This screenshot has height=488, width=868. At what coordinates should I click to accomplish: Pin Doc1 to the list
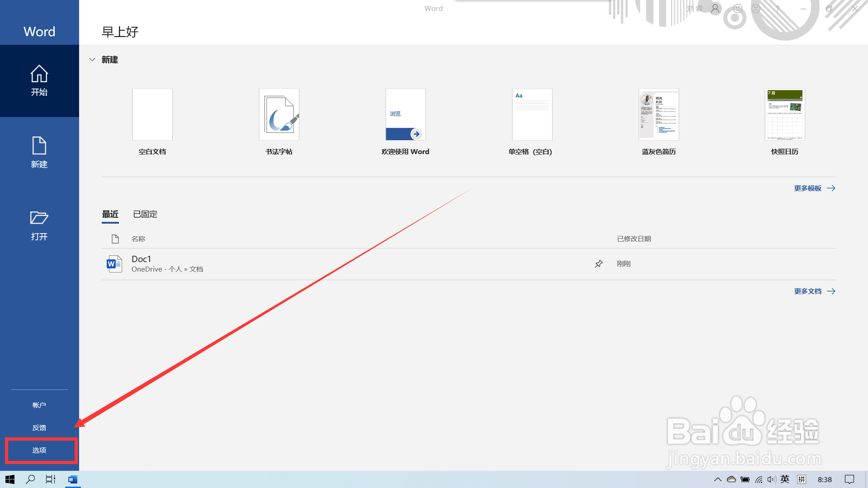click(599, 264)
